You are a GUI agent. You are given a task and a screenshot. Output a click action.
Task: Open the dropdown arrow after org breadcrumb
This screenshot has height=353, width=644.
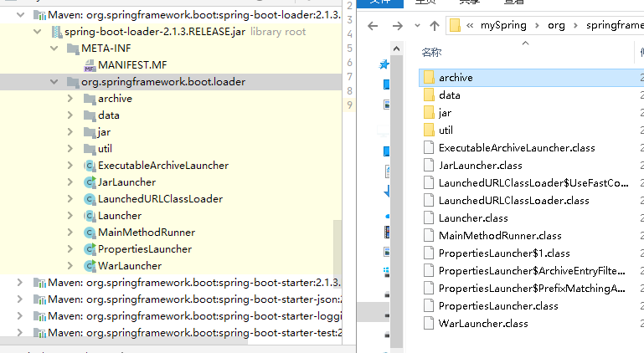[x=575, y=25]
